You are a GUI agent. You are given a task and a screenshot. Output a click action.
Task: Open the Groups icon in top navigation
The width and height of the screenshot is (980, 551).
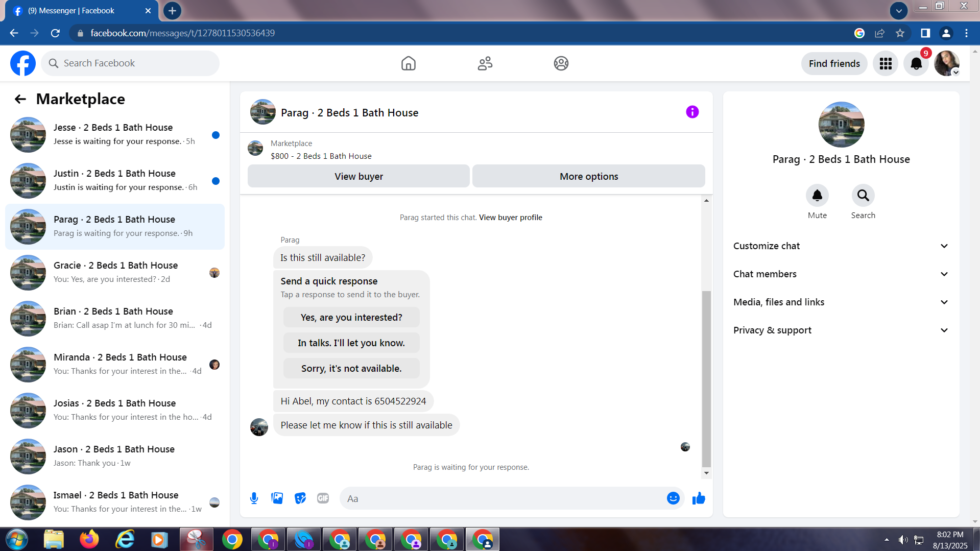tap(561, 63)
